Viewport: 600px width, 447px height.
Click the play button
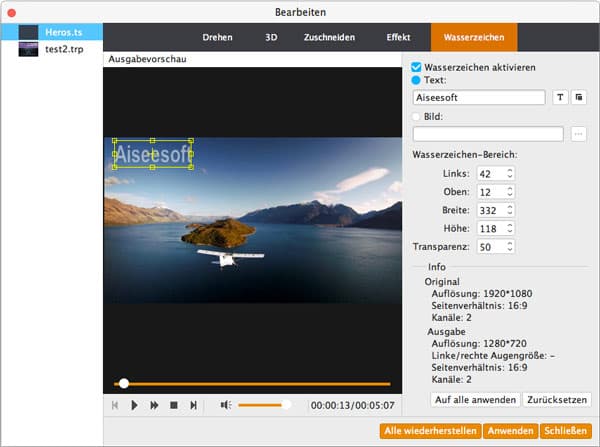coord(134,405)
